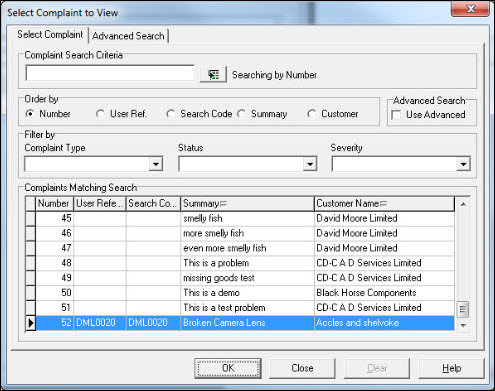Viewport: 495px width, 391px height.
Task: Click complaint number 46 cell
Action: [x=54, y=233]
